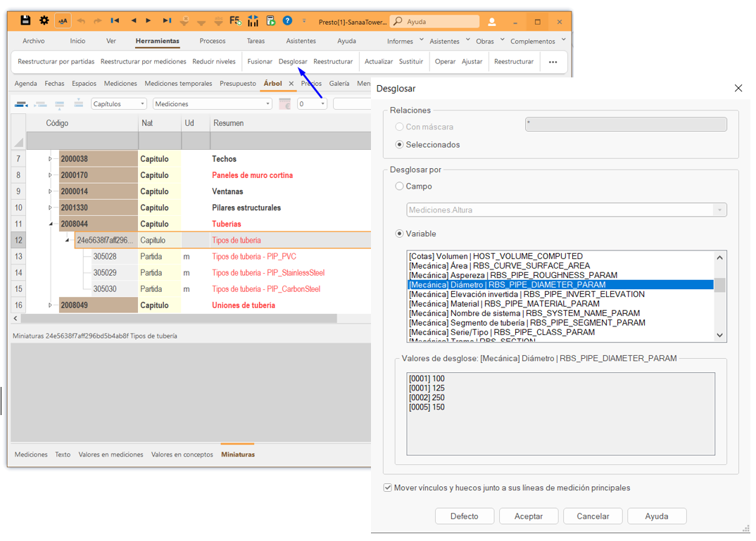Collapse chapter 2008044 Tuberías
756x541 pixels.
click(x=50, y=224)
